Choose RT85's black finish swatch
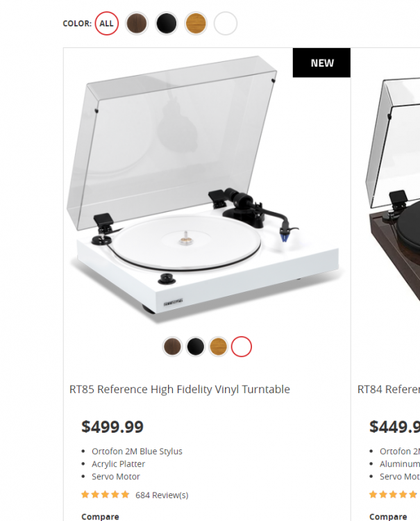 tap(196, 346)
